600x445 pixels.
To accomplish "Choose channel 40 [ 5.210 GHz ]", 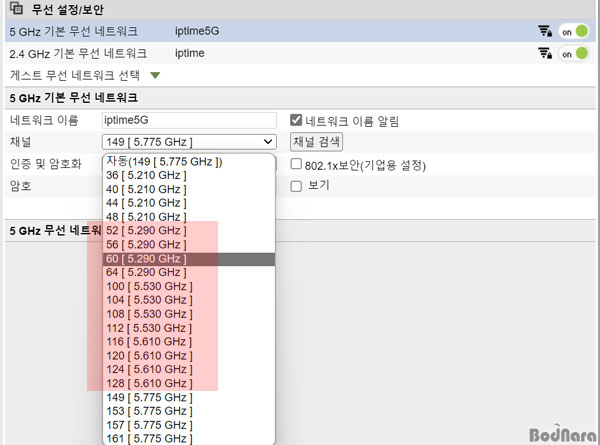I will [189, 189].
